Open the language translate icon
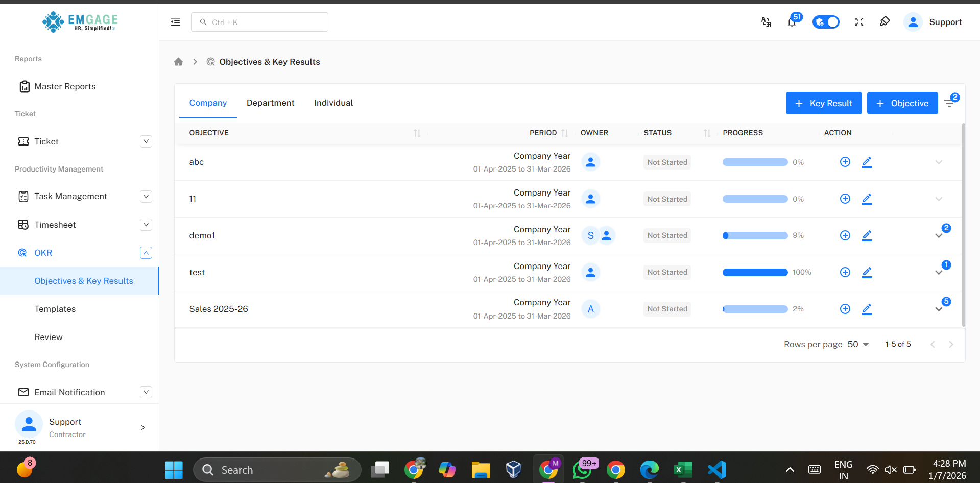Viewport: 980px width, 483px height. (x=766, y=22)
